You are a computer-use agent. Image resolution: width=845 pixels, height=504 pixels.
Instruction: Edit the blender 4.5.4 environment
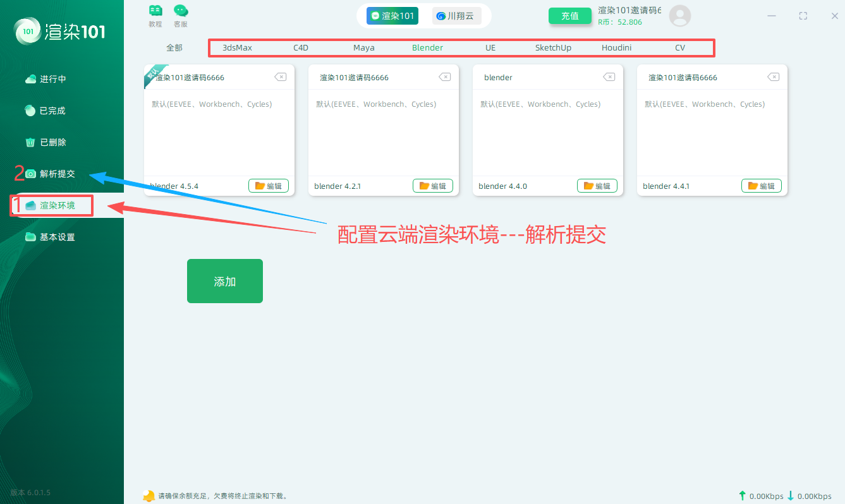tap(269, 186)
